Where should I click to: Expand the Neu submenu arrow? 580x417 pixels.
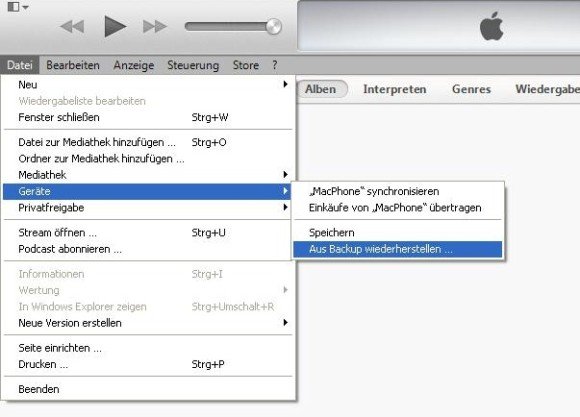285,84
